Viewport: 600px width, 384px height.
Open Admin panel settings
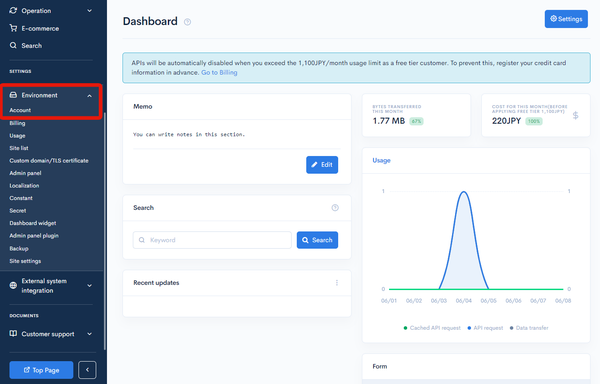pyautogui.click(x=25, y=173)
